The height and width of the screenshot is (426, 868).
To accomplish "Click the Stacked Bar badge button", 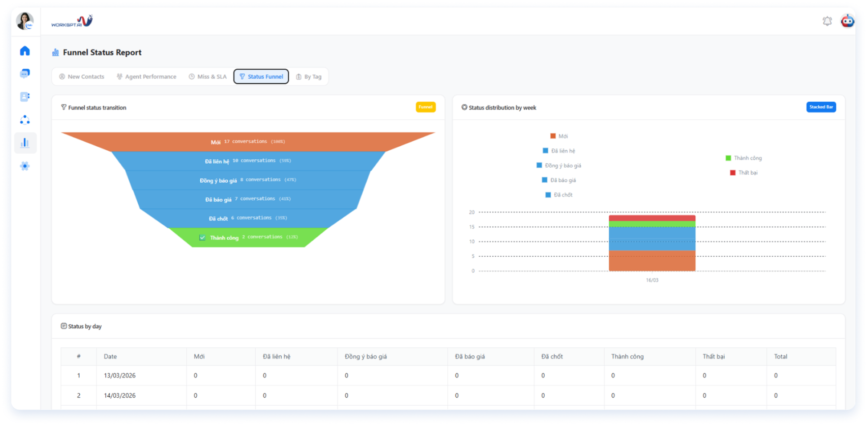I will click(821, 107).
